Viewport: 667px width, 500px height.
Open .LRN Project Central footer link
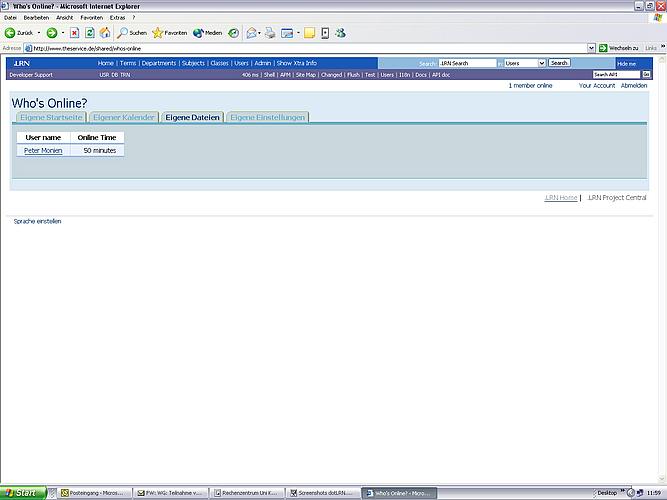[x=617, y=198]
